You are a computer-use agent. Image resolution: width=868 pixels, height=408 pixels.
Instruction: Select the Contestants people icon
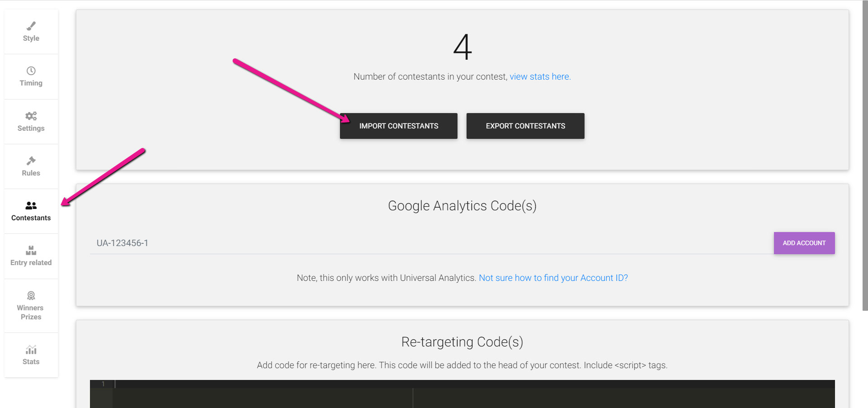coord(31,205)
